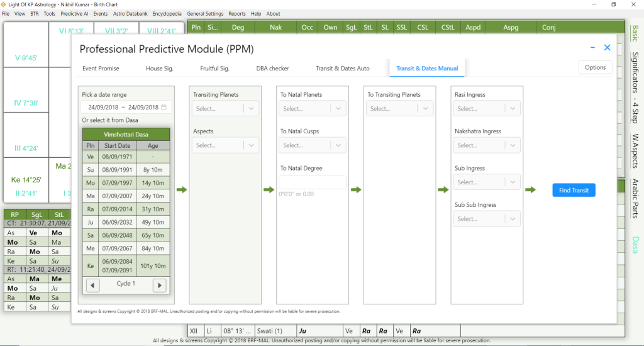The width and height of the screenshot is (644, 346).
Task: Close the Professional Predictive Module panel
Action: point(607,47)
